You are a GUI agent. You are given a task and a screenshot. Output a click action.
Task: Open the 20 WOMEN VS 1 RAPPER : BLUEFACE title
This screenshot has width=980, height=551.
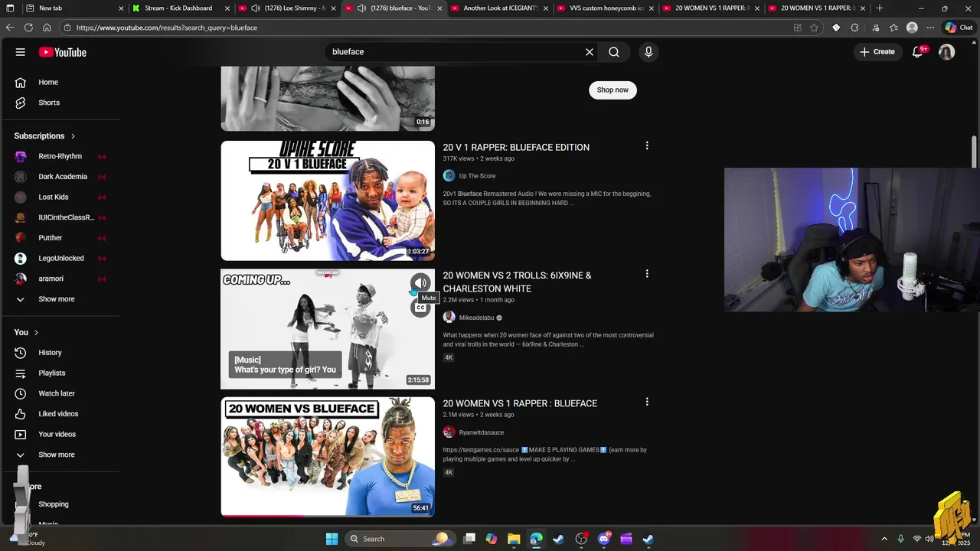520,403
